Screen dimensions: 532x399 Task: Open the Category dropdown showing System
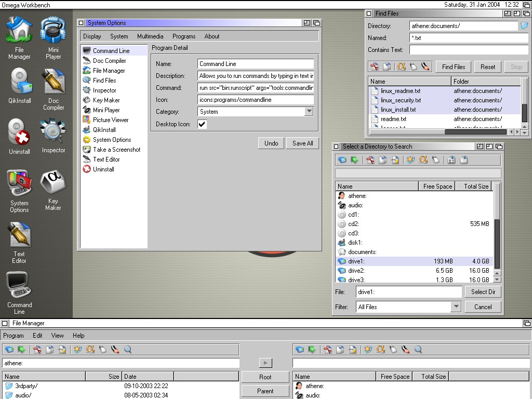(309, 111)
